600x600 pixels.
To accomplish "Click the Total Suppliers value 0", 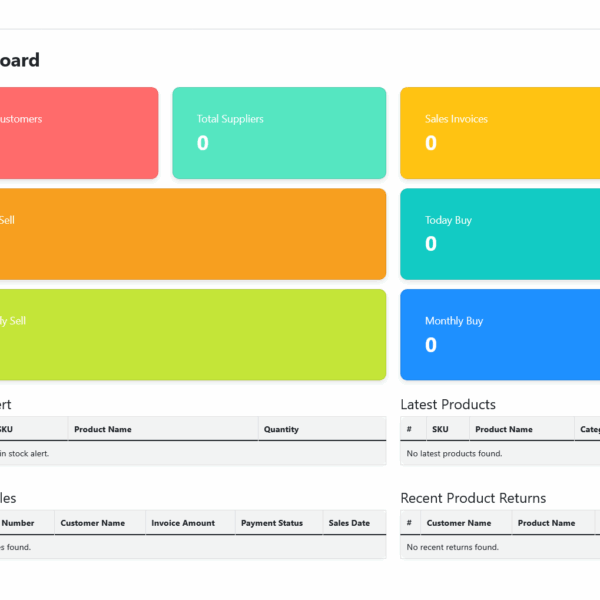I will [202, 143].
